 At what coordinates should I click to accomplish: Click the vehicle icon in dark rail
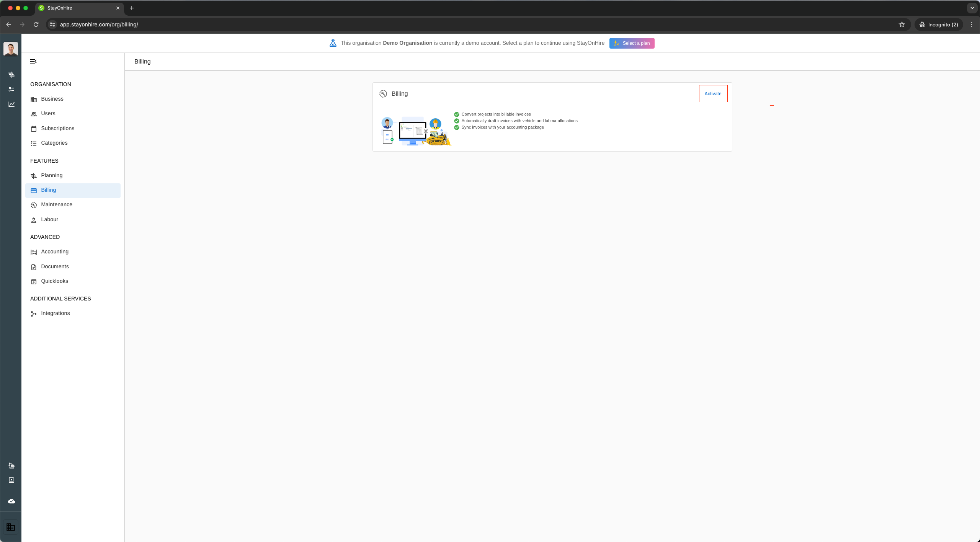(11, 465)
